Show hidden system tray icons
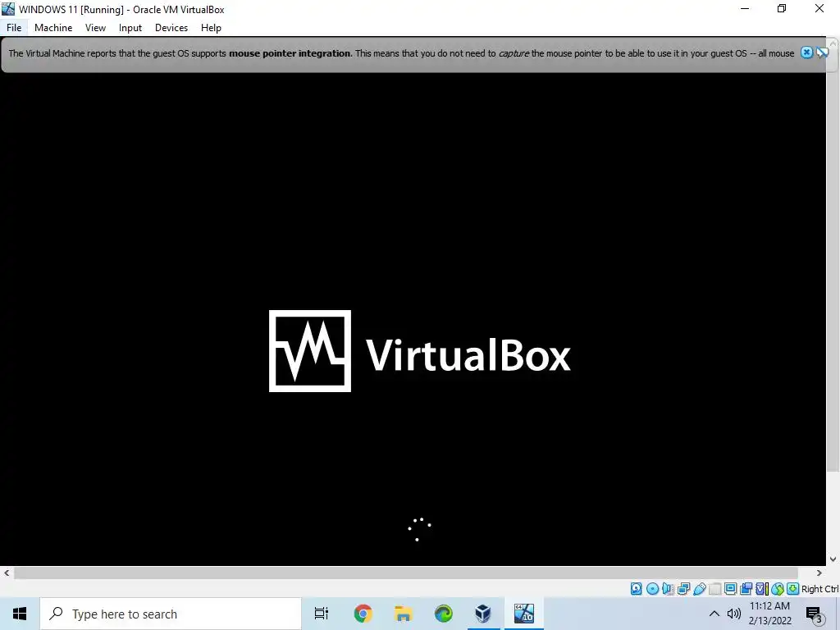Image resolution: width=840 pixels, height=630 pixels. pyautogui.click(x=714, y=614)
